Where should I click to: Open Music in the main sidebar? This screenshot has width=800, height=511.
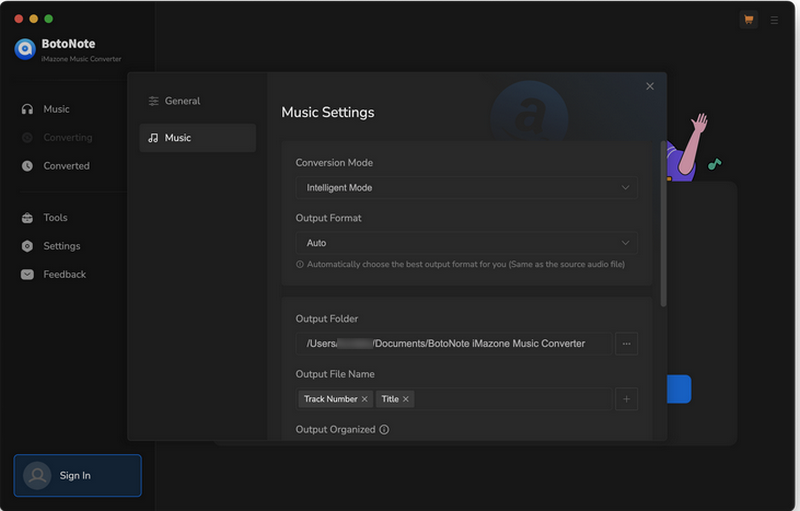[56, 109]
